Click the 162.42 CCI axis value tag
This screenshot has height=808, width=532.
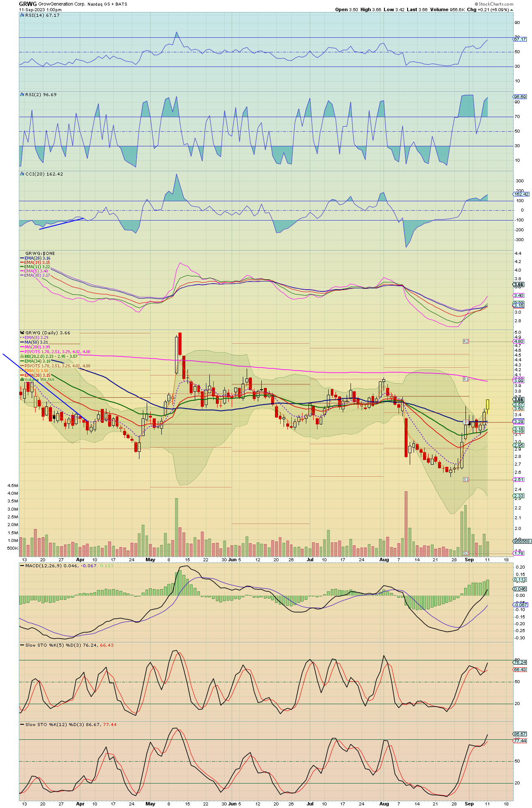(x=521, y=194)
